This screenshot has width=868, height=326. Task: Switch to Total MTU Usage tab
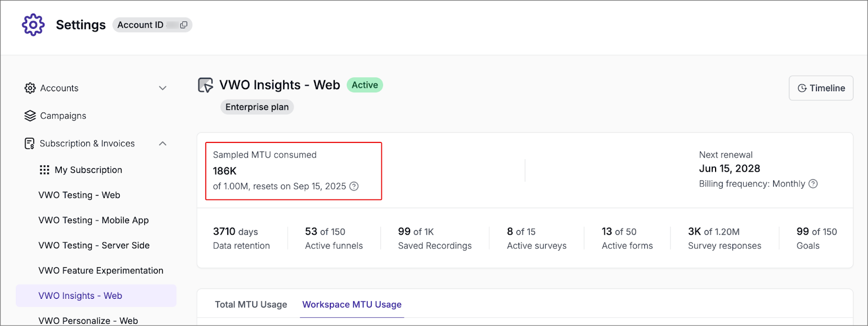point(251,305)
